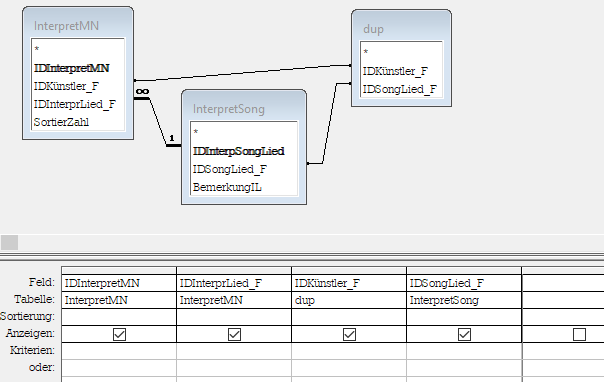604x382 pixels.
Task: Click Sortierung cell under IDInterpretMN column
Action: click(119, 317)
